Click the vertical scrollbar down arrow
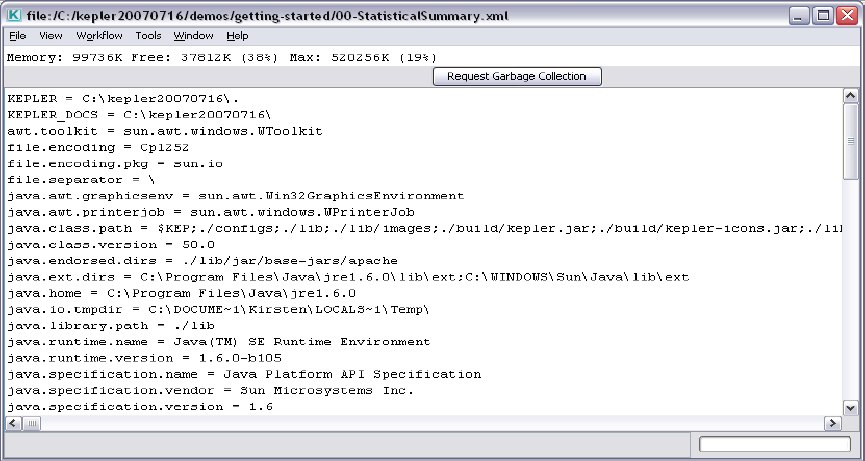865x461 pixels. point(850,407)
